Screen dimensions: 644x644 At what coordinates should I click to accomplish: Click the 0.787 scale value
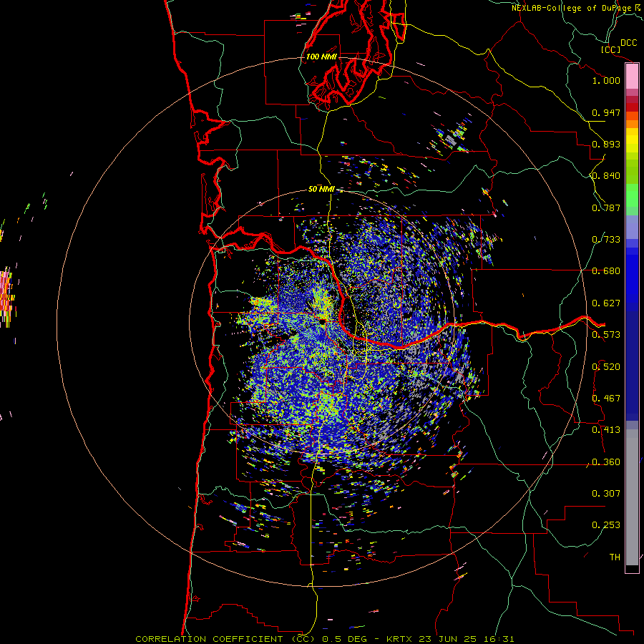(606, 208)
